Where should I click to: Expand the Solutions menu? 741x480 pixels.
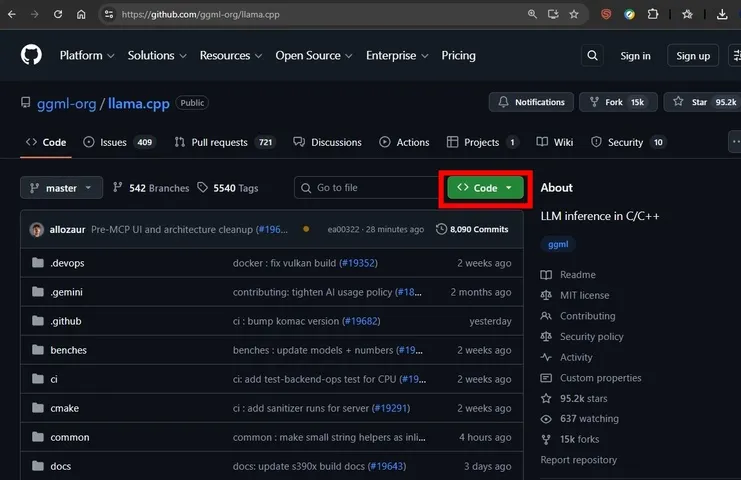(x=157, y=55)
